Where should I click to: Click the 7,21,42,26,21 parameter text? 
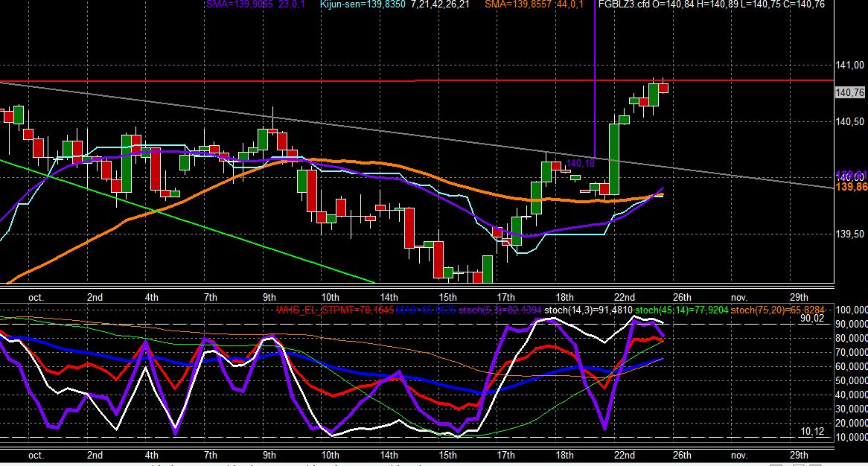pyautogui.click(x=440, y=4)
